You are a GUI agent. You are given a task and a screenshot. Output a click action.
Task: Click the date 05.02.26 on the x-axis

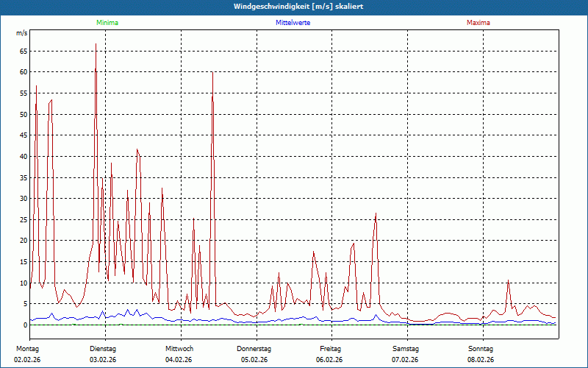pyautogui.click(x=254, y=360)
